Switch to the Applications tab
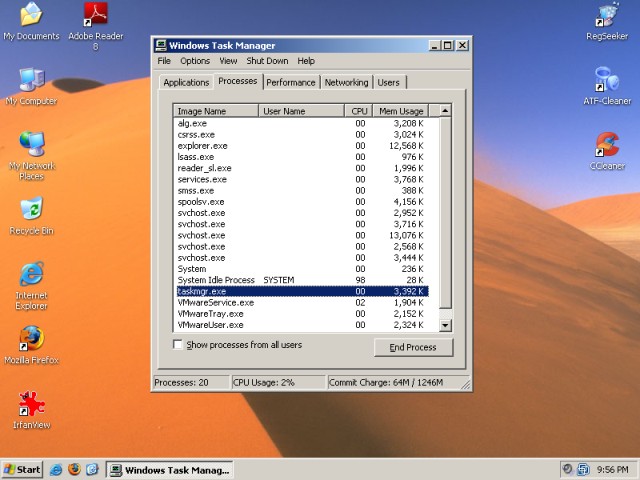640x480 pixels. (x=186, y=82)
